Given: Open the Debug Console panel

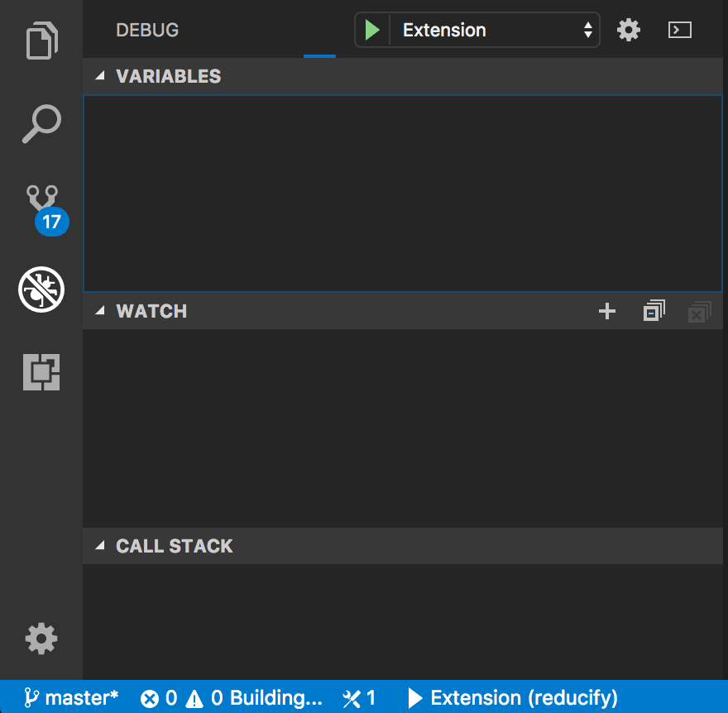Looking at the screenshot, I should pos(679,29).
